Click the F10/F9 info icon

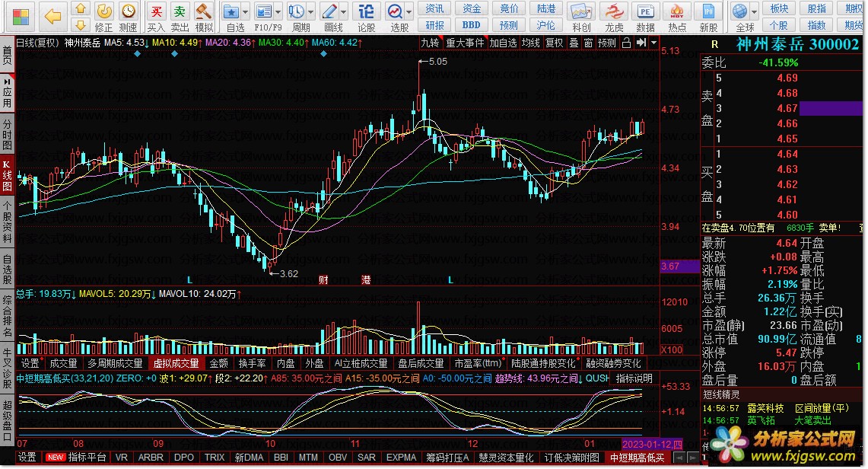[263, 11]
